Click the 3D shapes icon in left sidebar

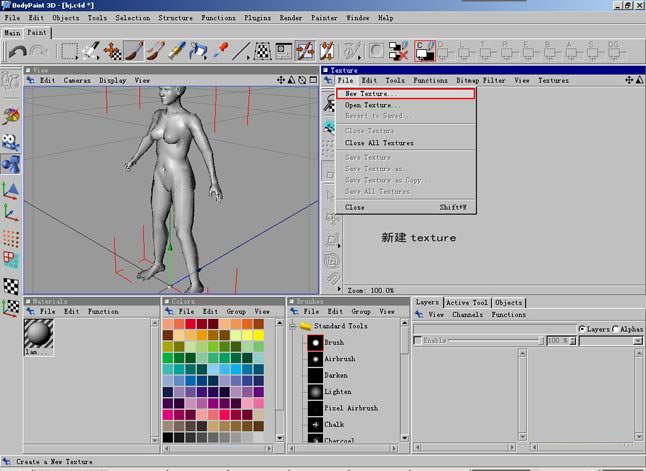pyautogui.click(x=11, y=164)
